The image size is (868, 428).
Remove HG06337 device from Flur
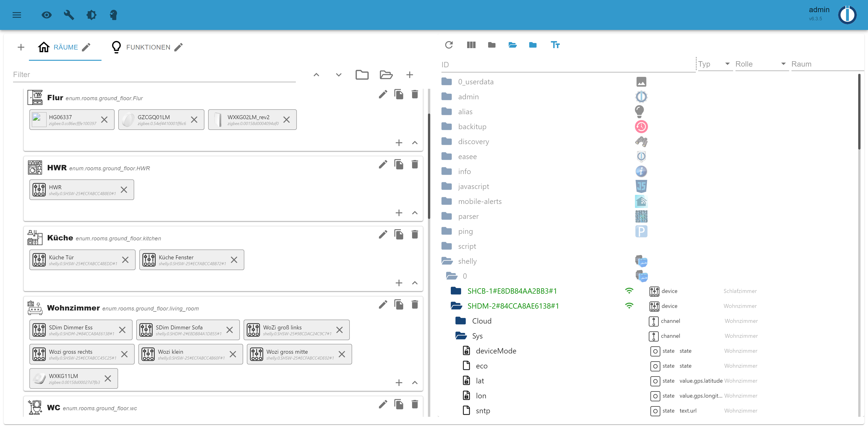pyautogui.click(x=105, y=120)
